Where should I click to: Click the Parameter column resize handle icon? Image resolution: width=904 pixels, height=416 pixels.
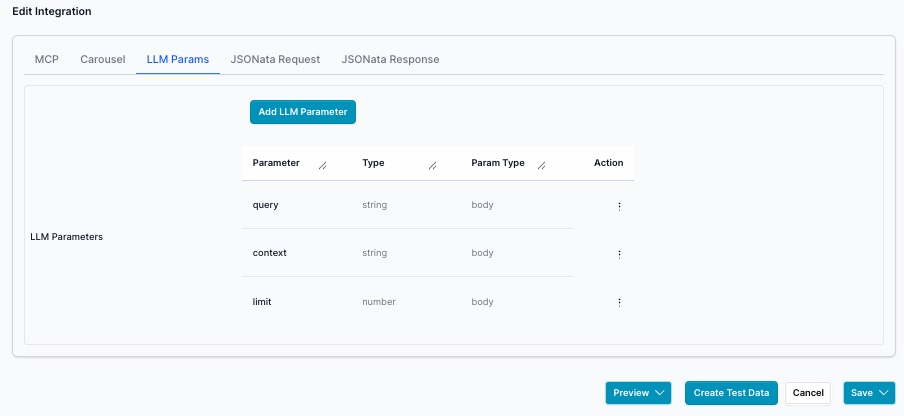(322, 166)
